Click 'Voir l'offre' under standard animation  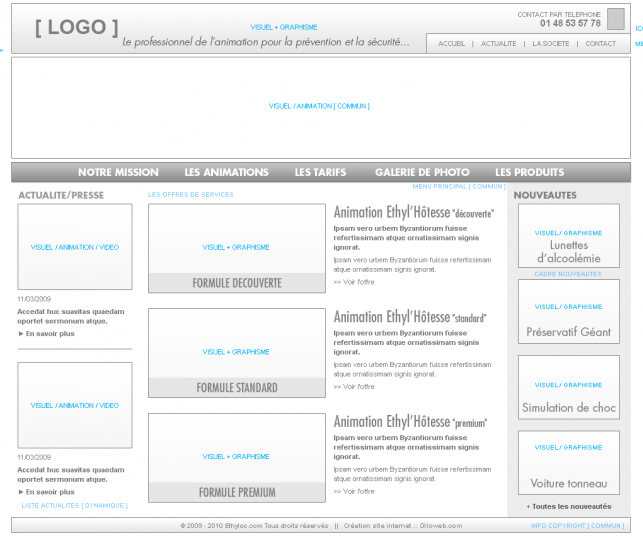pos(354,387)
